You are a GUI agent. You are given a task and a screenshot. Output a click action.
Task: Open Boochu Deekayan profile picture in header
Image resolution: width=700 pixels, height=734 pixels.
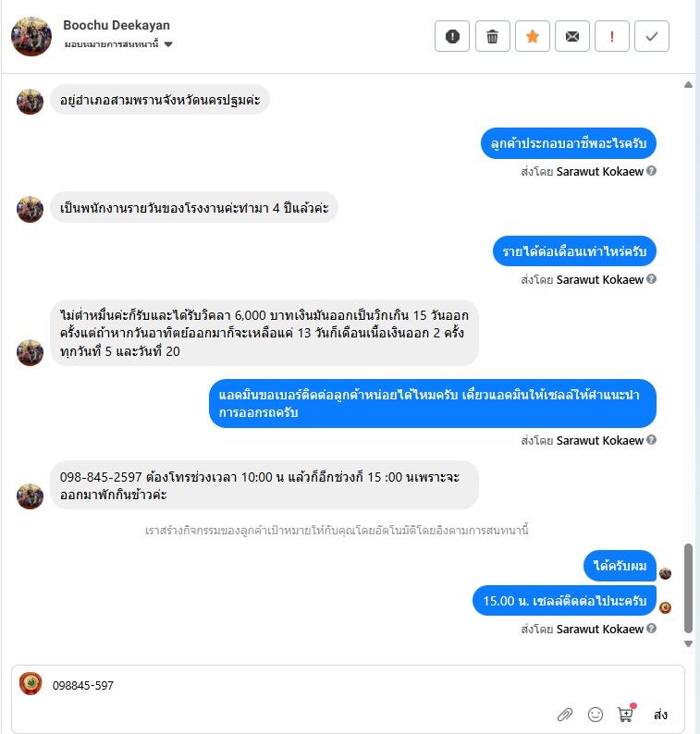pos(31,36)
